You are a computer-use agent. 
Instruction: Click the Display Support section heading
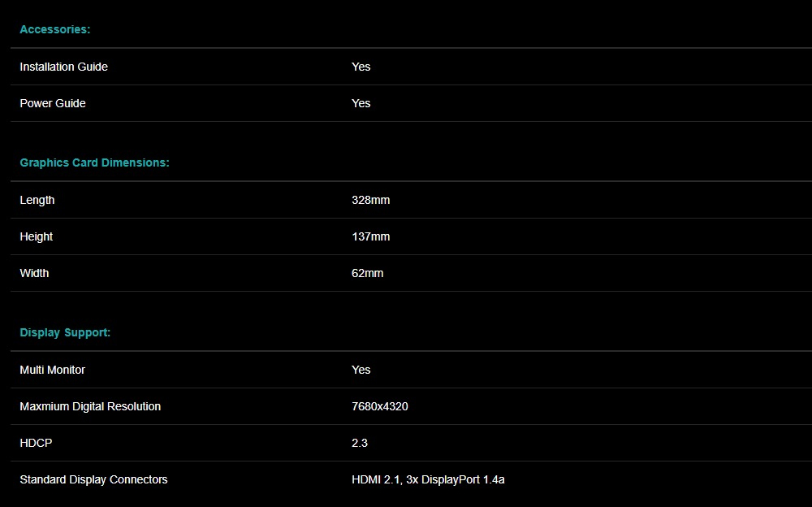[x=65, y=332]
